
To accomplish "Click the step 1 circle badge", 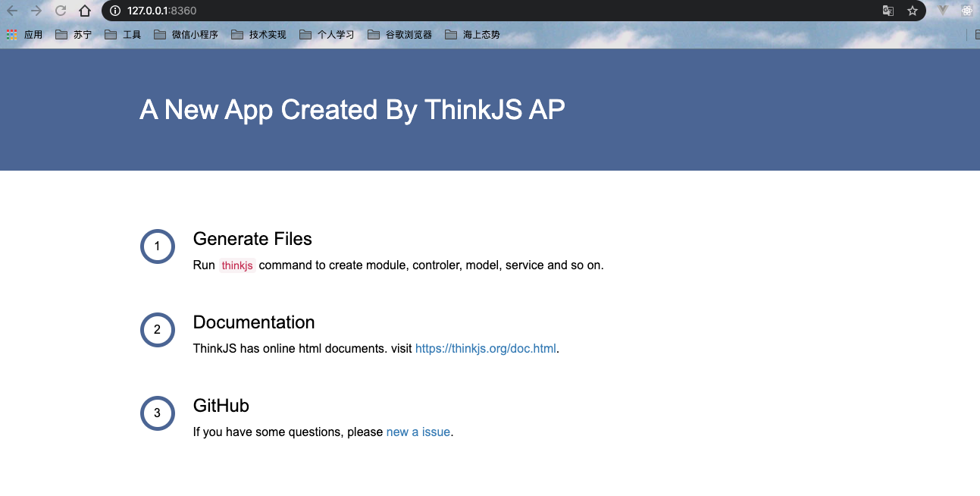I will pos(158,246).
